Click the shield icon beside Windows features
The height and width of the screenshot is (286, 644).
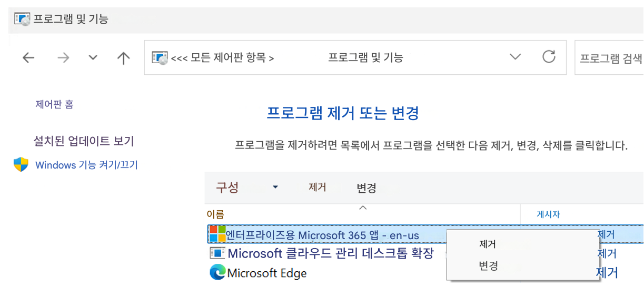[21, 164]
